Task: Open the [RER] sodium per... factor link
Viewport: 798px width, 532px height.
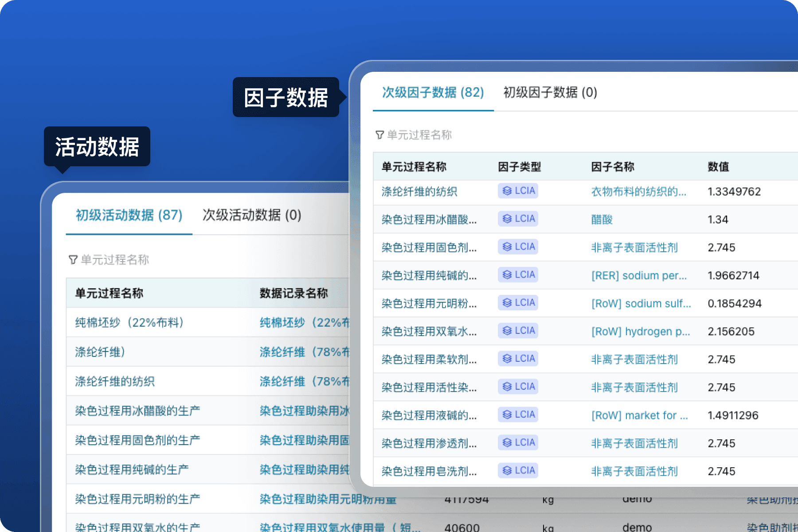Action: [x=638, y=275]
